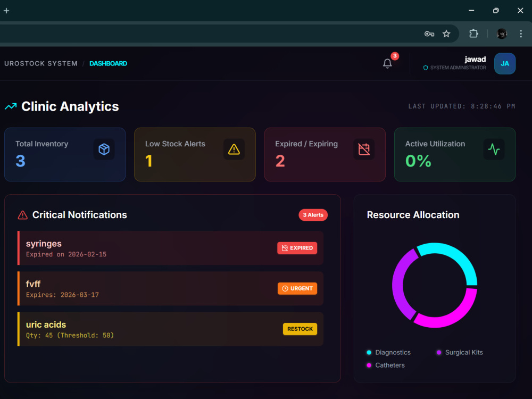
Task: Click the Resource Allocation heading
Action: [x=413, y=215]
